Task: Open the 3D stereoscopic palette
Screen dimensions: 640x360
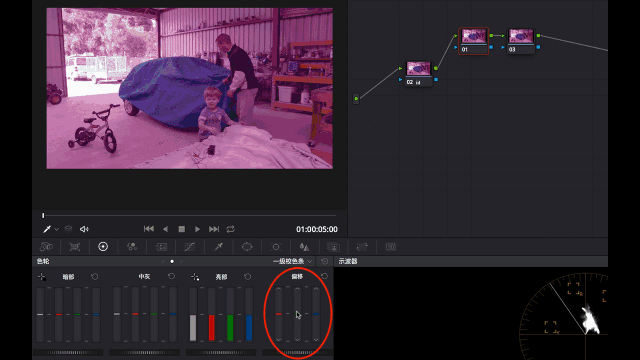Action: pyautogui.click(x=391, y=247)
